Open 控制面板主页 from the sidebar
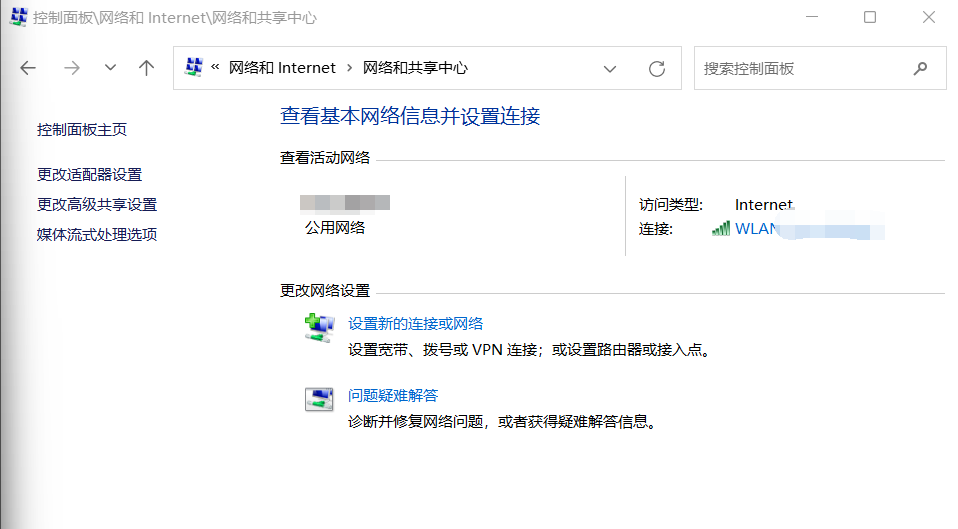This screenshot has height=529, width=958. (x=82, y=130)
